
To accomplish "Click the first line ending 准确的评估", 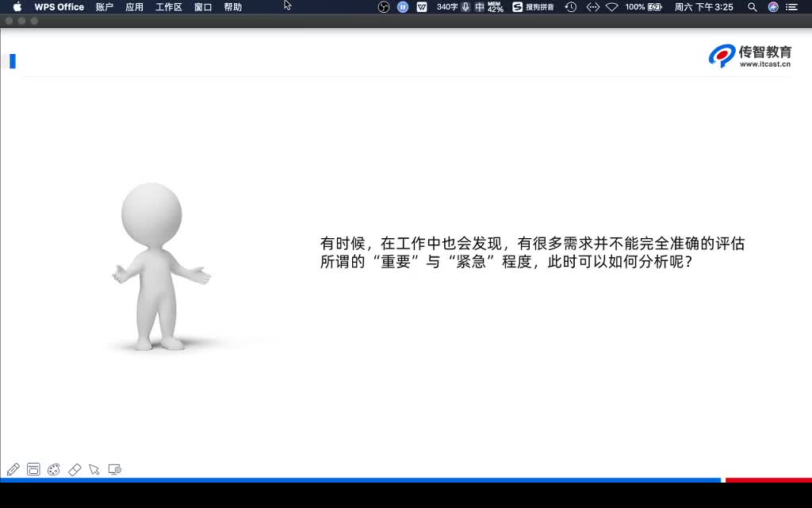I will (x=532, y=243).
